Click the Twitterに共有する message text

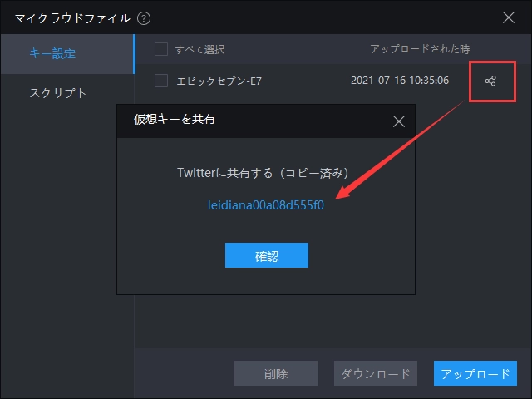pyautogui.click(x=265, y=172)
